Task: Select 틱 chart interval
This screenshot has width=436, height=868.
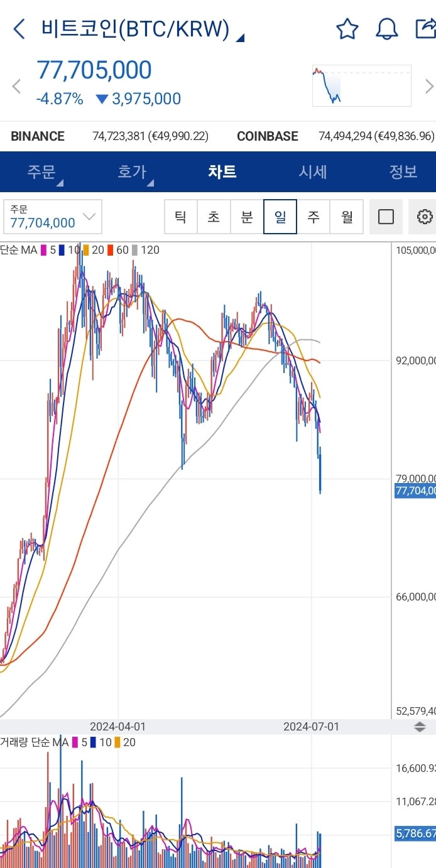Action: coord(180,217)
